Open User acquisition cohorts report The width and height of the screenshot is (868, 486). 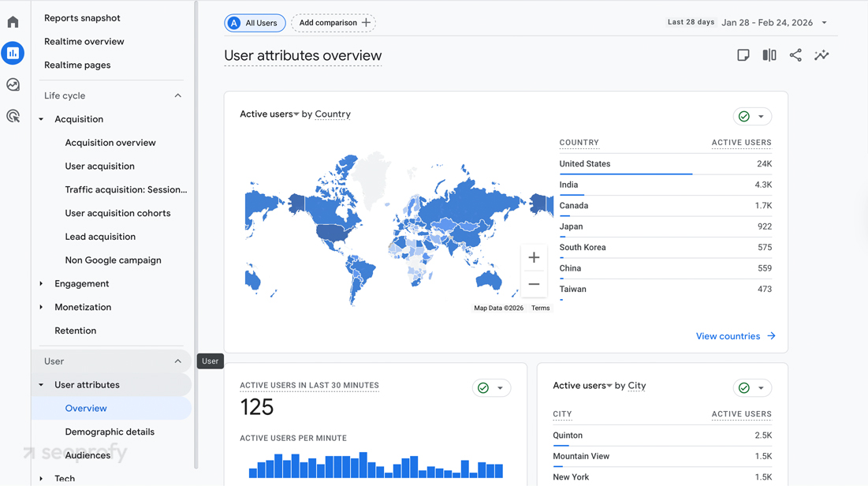pyautogui.click(x=118, y=213)
